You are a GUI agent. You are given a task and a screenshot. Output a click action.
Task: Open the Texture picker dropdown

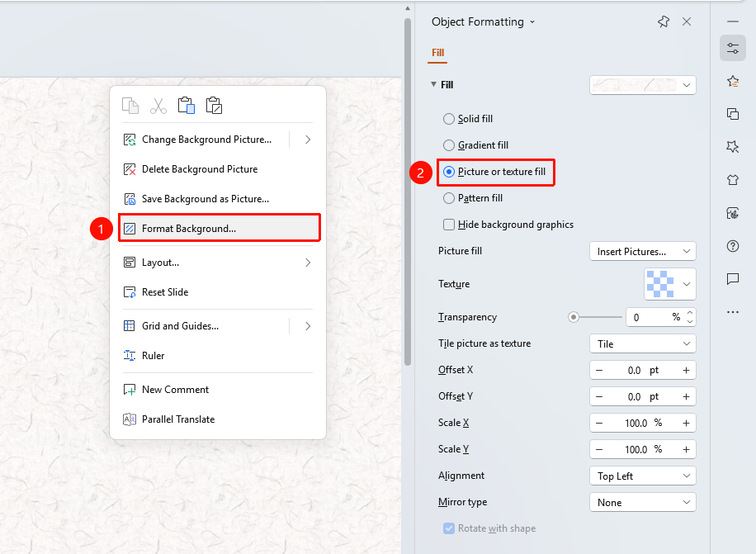670,284
